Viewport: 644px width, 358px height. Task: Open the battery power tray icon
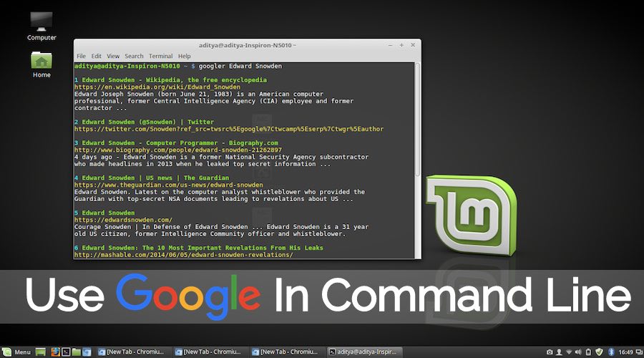(588, 352)
